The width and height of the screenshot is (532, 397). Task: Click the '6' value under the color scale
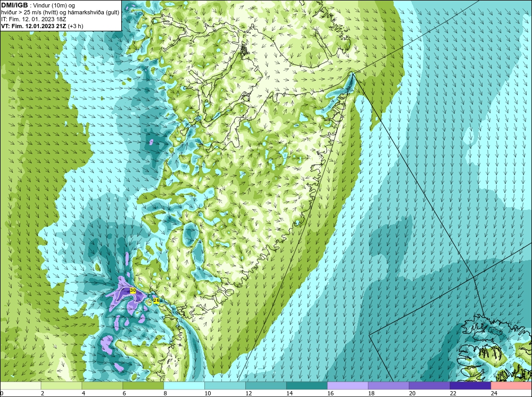124,393
